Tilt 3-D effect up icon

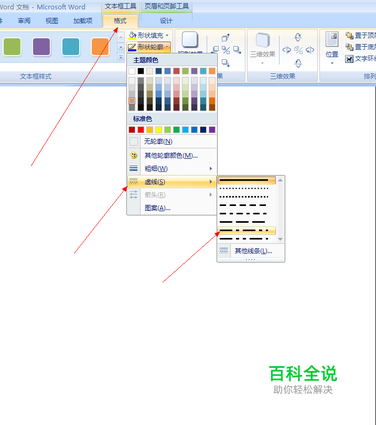click(x=298, y=37)
